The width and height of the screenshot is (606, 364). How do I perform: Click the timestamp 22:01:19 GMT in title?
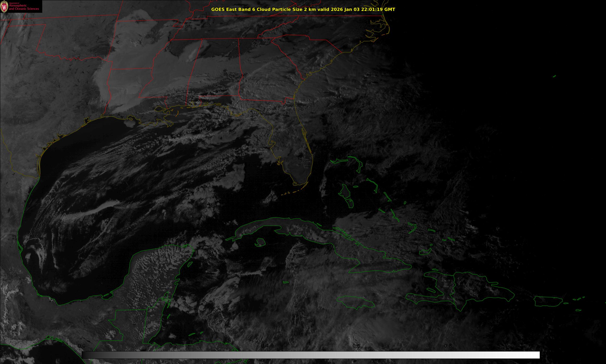(x=377, y=9)
